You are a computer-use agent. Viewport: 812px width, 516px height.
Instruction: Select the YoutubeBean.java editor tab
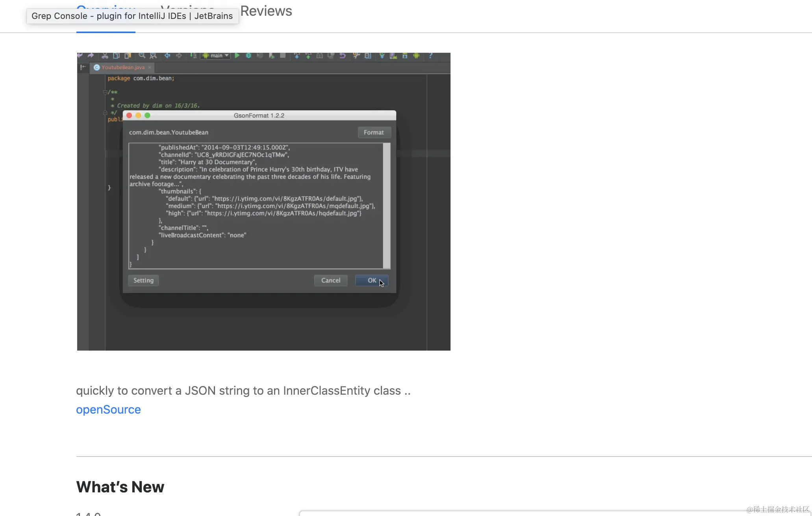pos(123,67)
